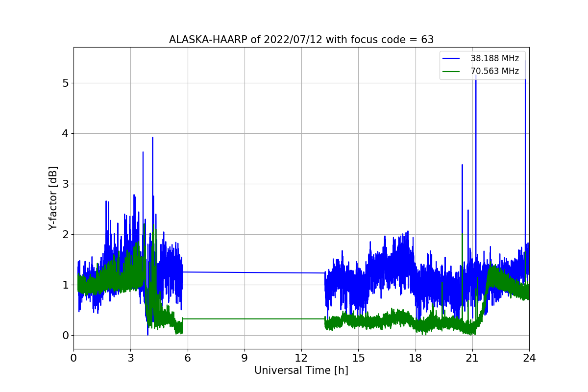
Task: Click the Universal Time axis label
Action: point(301,370)
